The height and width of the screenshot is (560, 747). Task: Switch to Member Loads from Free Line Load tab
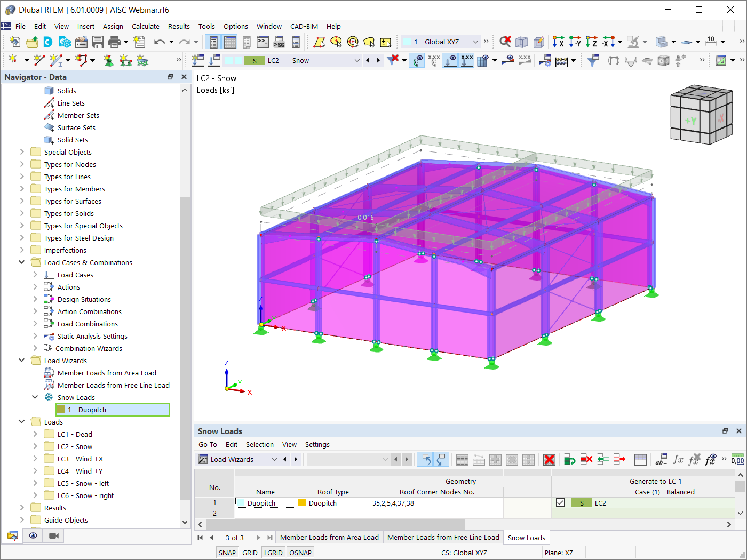[443, 538]
